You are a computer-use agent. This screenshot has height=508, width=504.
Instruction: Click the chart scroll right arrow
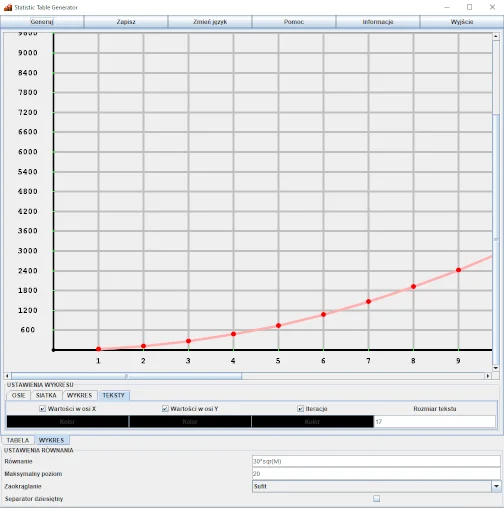coord(488,376)
